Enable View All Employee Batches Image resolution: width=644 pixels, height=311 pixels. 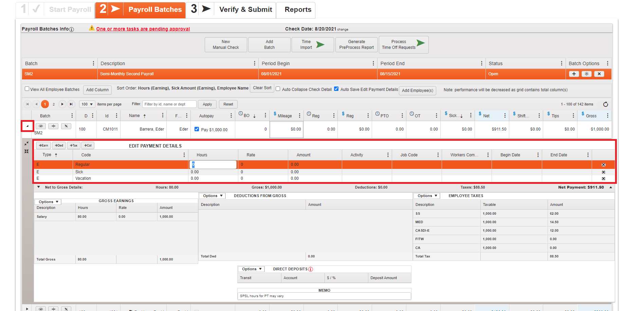(x=27, y=89)
